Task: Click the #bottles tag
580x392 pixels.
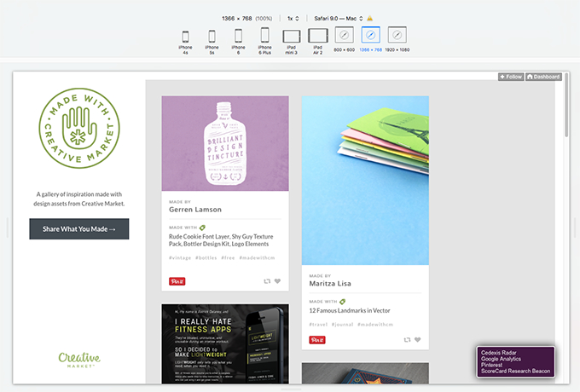Action: (206, 257)
